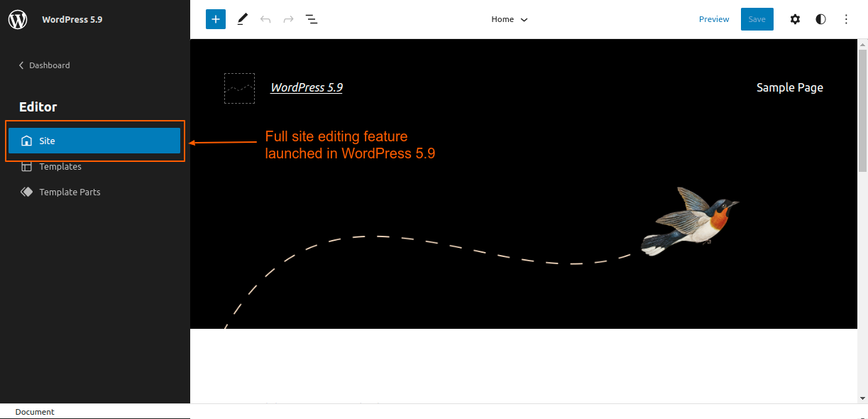
Task: Click the Editor heading in sidebar
Action: 38,107
